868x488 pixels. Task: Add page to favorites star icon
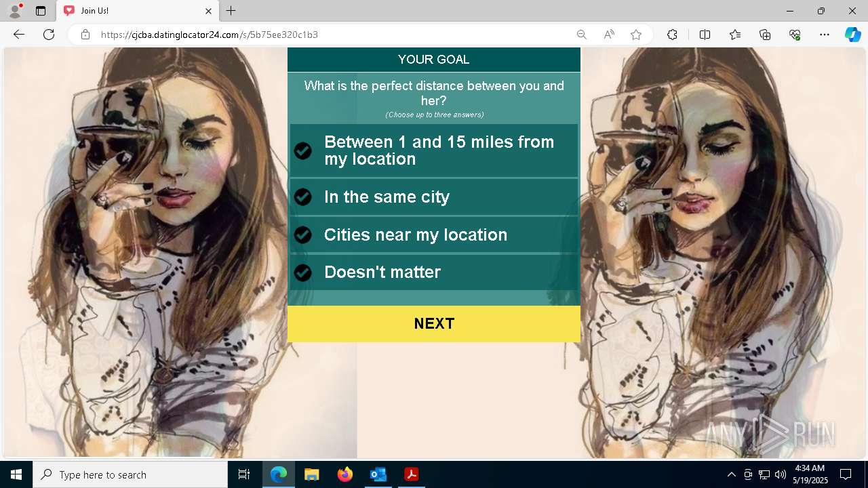[x=636, y=35]
